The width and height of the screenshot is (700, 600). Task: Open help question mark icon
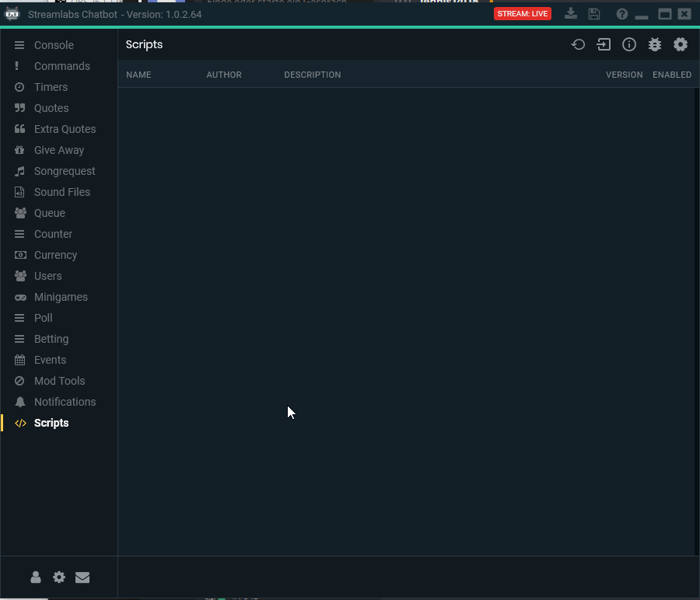click(621, 14)
